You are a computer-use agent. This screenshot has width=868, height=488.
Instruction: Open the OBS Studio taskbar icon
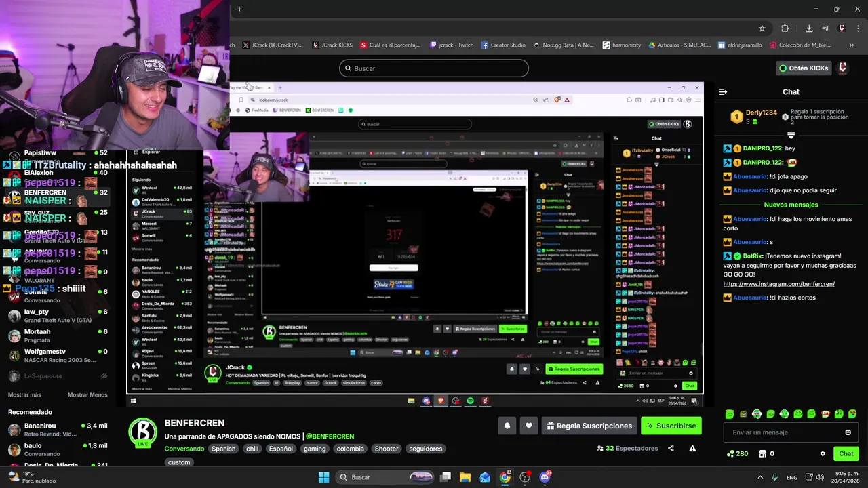pos(525,477)
